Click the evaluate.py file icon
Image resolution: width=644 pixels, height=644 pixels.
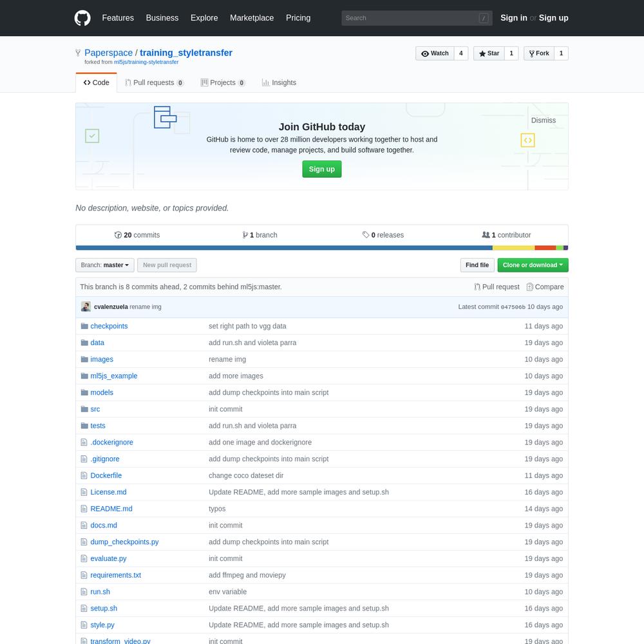click(x=84, y=558)
